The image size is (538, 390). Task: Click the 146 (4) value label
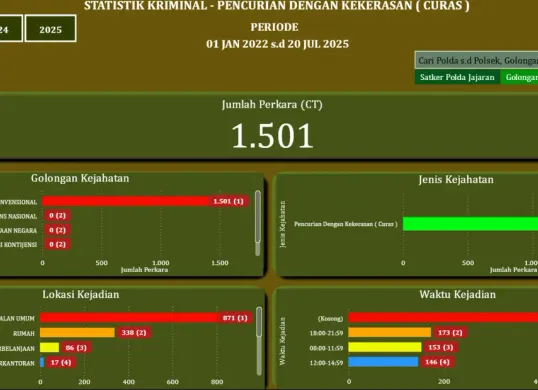(437, 362)
